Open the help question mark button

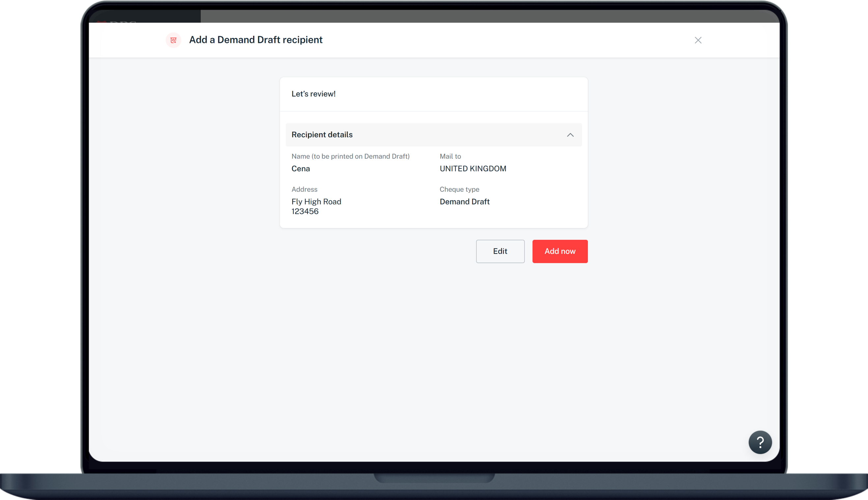[760, 442]
